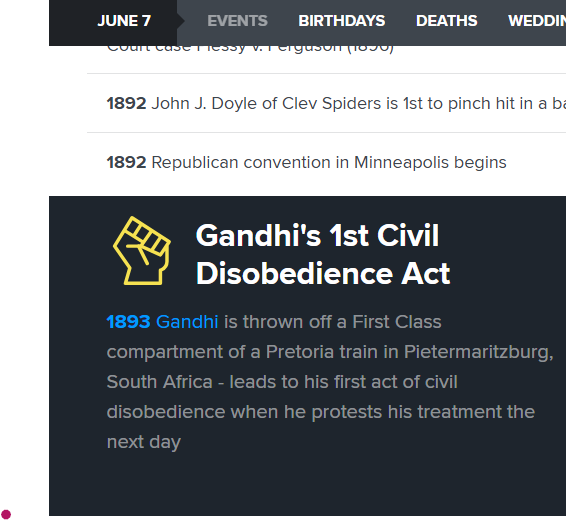Screen dimensions: 566x521
Task: Click the Gandhi train event description paragraph
Action: tap(330, 382)
